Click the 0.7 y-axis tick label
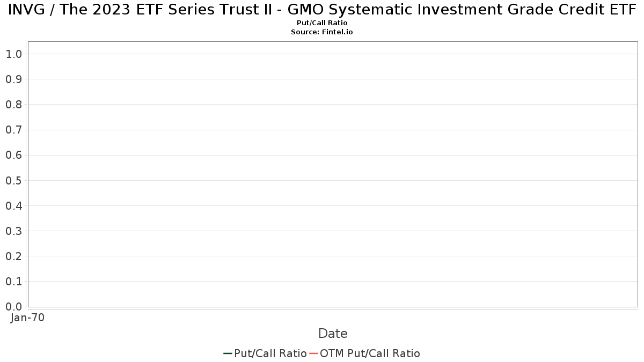The image size is (644, 362). pos(13,130)
